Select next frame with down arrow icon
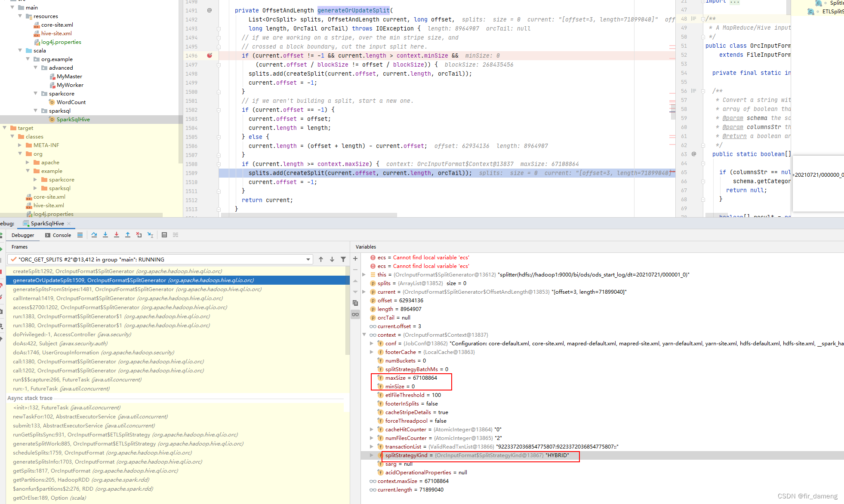844x504 pixels. click(332, 259)
